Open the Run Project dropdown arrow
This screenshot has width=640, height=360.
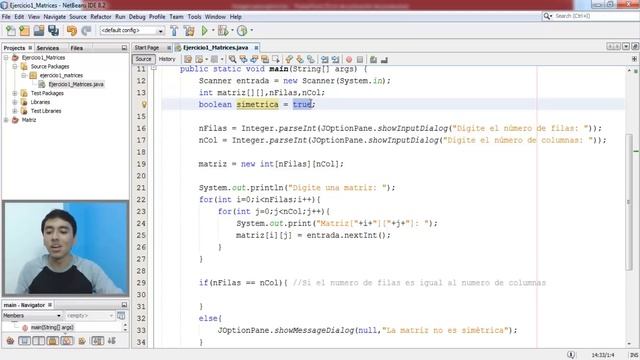[x=213, y=30]
